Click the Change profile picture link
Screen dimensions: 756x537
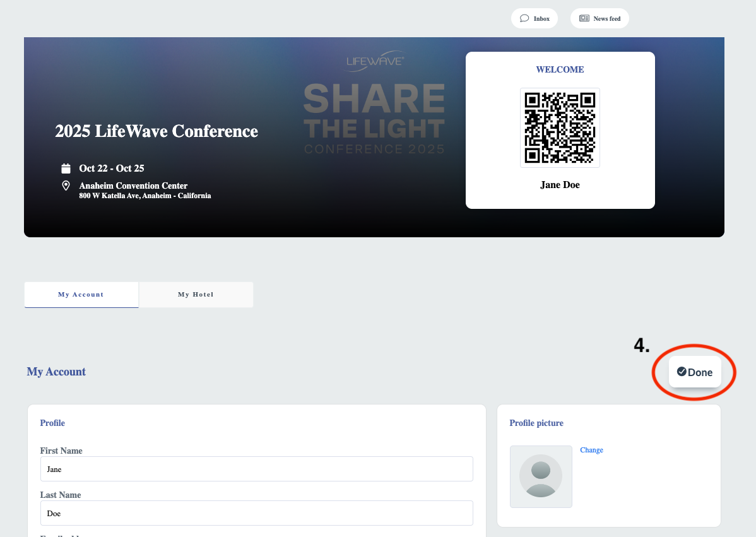pyautogui.click(x=591, y=450)
